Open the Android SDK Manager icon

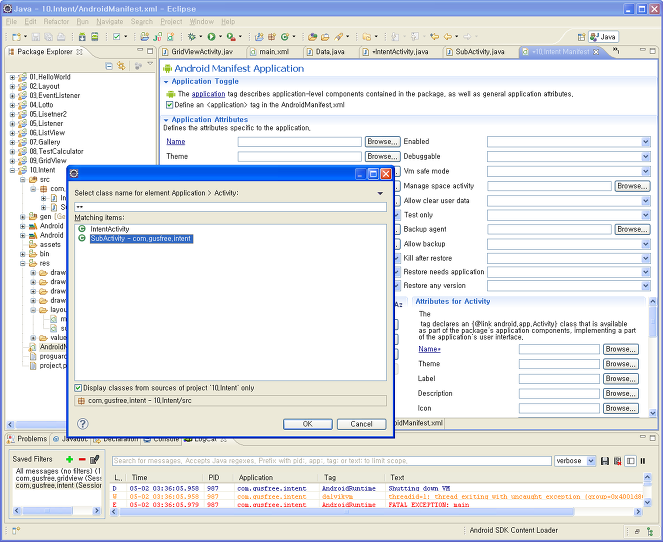click(x=82, y=37)
